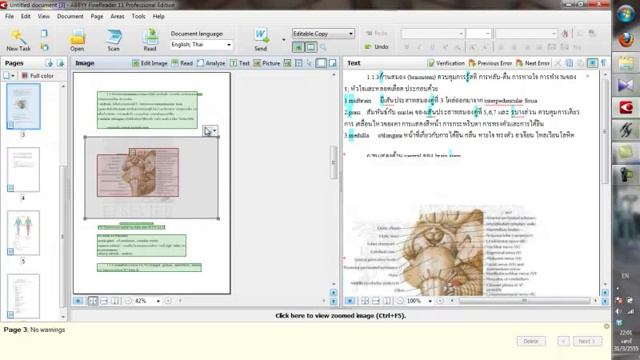Click Text panel horizontal scrollbar thumb

(524, 301)
